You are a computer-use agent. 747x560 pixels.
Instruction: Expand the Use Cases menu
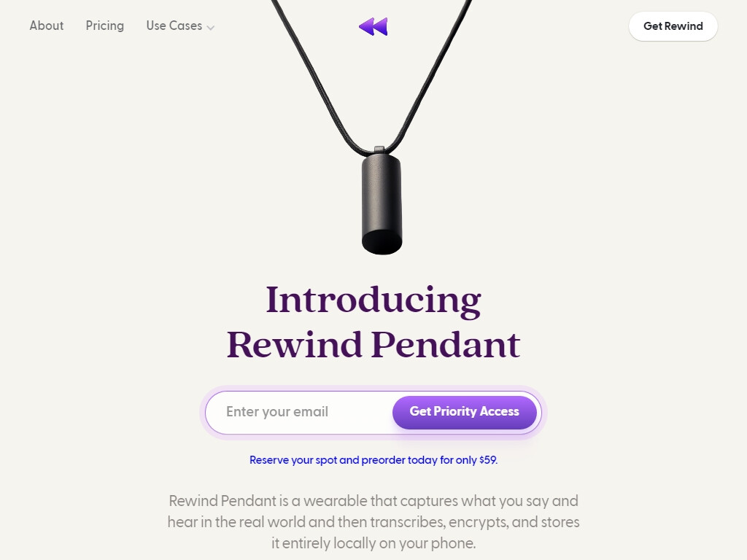(180, 26)
